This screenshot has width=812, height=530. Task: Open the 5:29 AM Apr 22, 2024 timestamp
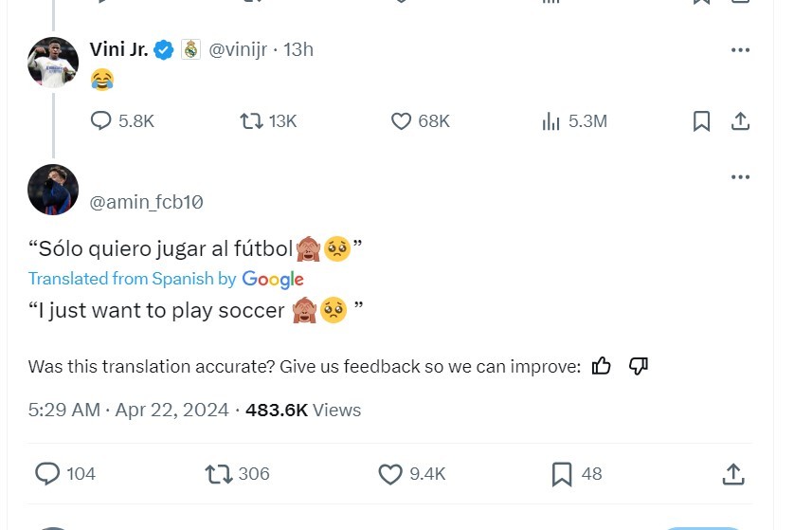pyautogui.click(x=129, y=410)
